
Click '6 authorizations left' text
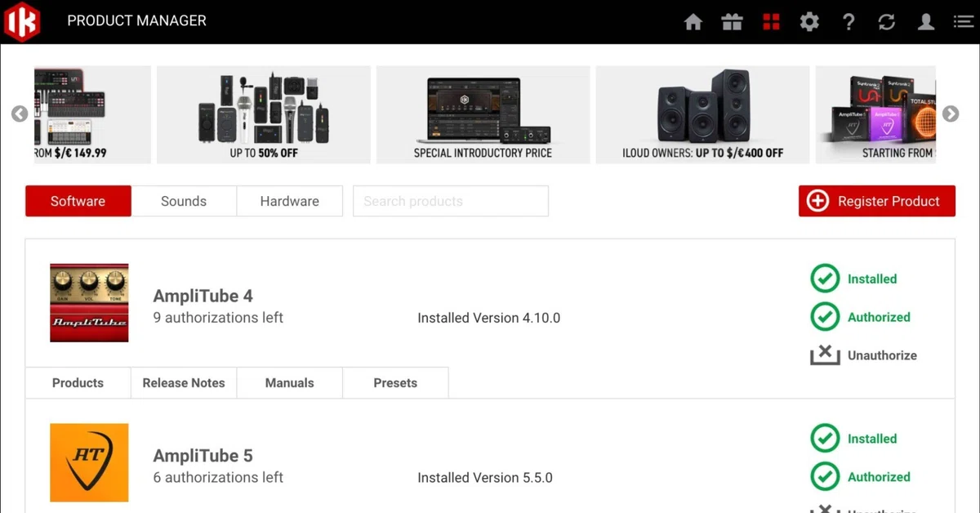pos(218,477)
